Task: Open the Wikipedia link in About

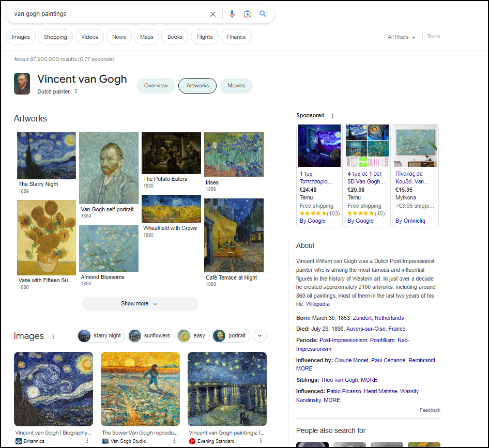Action: tap(317, 304)
